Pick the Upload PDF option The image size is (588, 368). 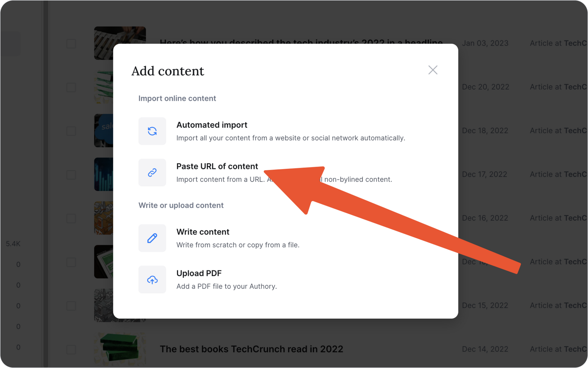tap(286, 280)
